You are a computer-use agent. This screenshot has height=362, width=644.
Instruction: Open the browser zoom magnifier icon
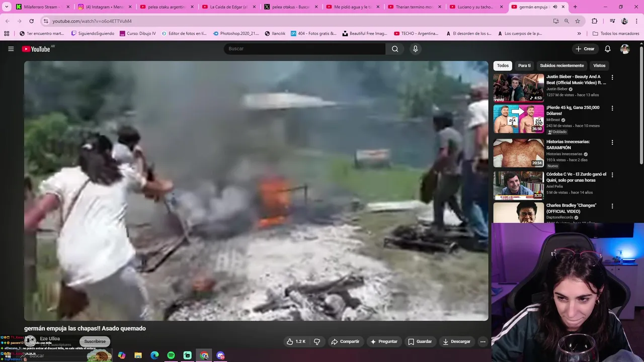point(567,21)
